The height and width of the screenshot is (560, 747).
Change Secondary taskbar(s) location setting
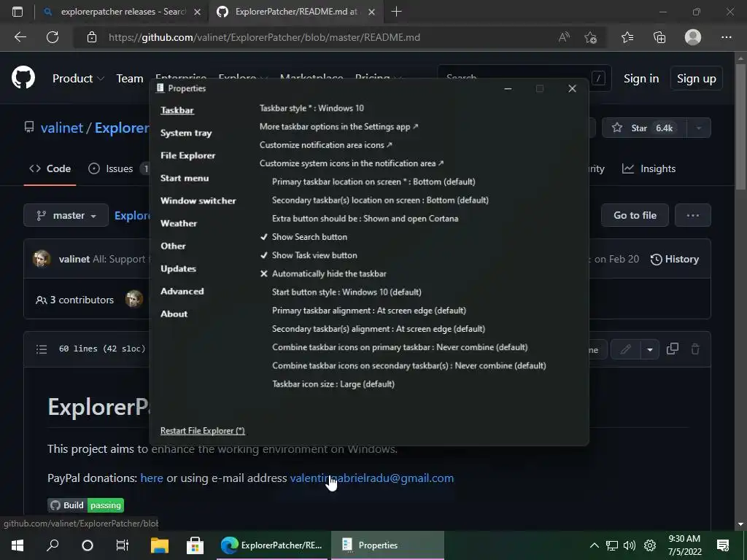click(x=380, y=200)
